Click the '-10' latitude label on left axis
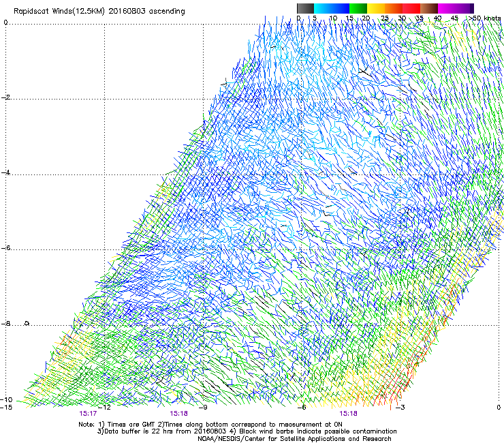Screen dimensions: 504x443 [x=6, y=400]
